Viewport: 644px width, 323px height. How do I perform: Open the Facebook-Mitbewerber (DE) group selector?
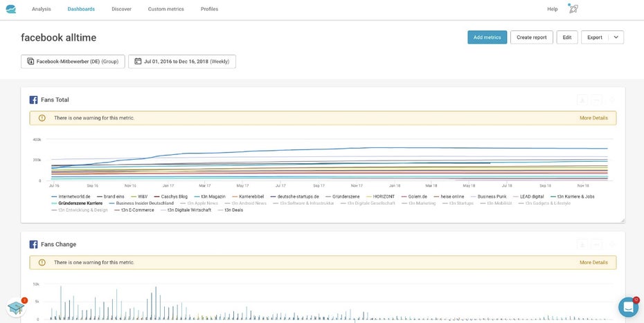(x=73, y=62)
